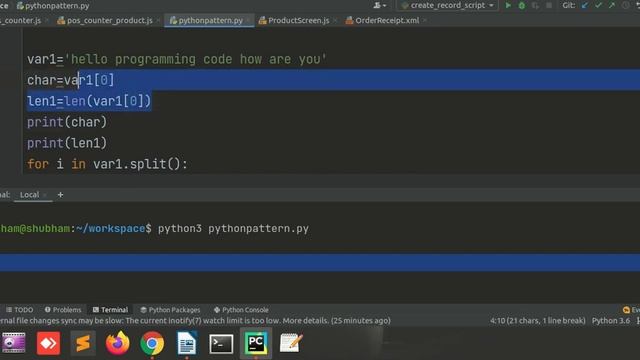Add a new terminal session with plus
The width and height of the screenshot is (640, 360).
point(60,195)
